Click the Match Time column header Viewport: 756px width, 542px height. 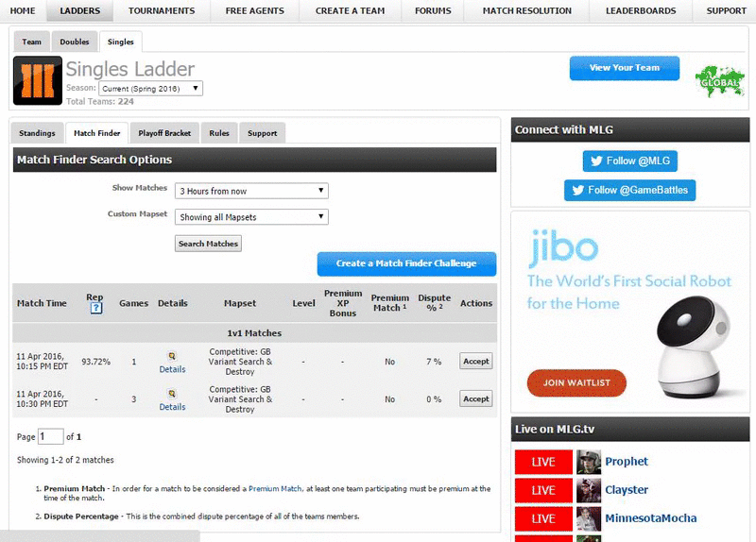(42, 303)
